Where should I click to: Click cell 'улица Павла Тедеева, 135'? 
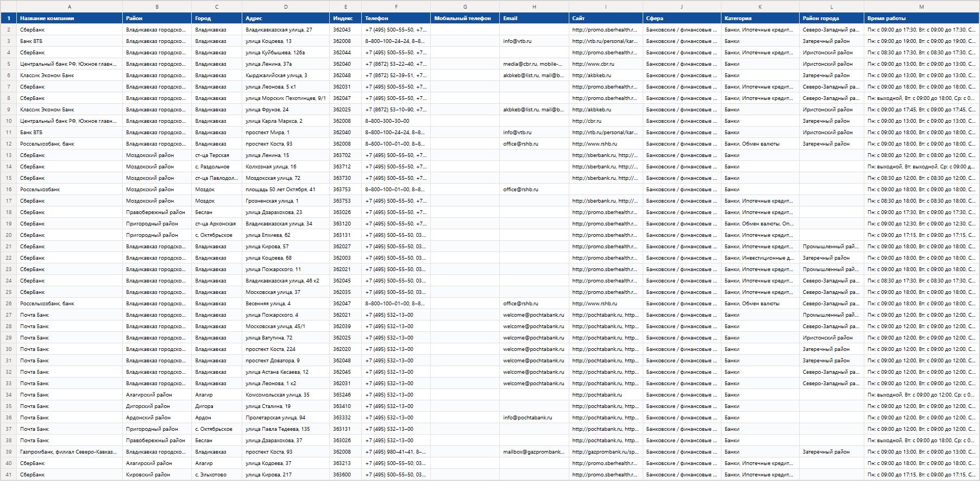coord(286,429)
